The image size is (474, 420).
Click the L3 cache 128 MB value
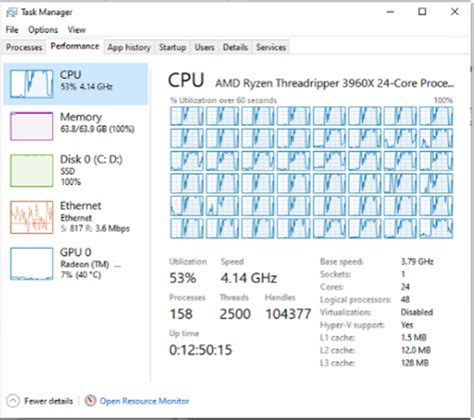coord(415,363)
